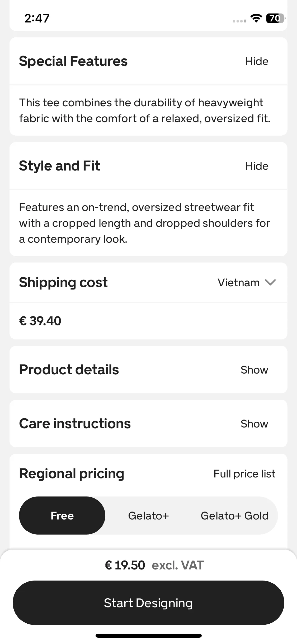Tap the Wi-Fi status icon
This screenshot has width=297, height=644.
256,18
